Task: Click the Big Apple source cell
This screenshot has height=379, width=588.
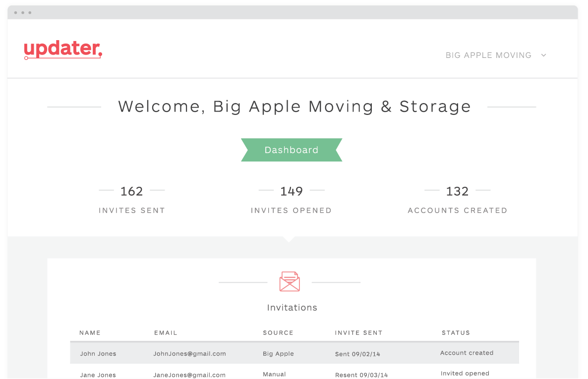Action: click(x=278, y=354)
